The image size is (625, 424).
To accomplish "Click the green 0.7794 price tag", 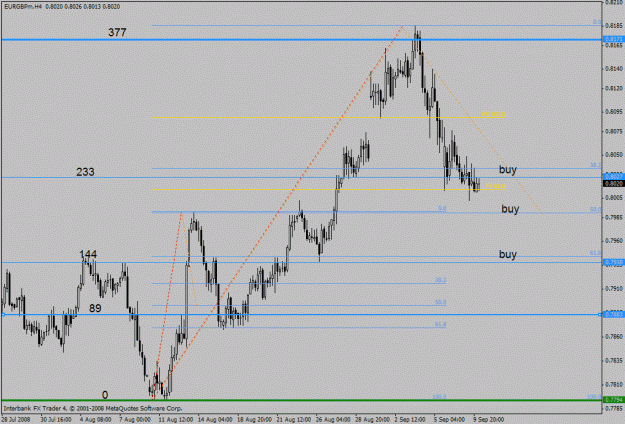I will pos(614,399).
